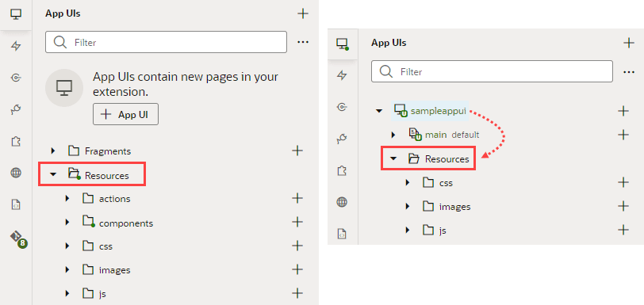The width and height of the screenshot is (644, 305).
Task: Collapse the sampleappui node
Action: (x=379, y=111)
